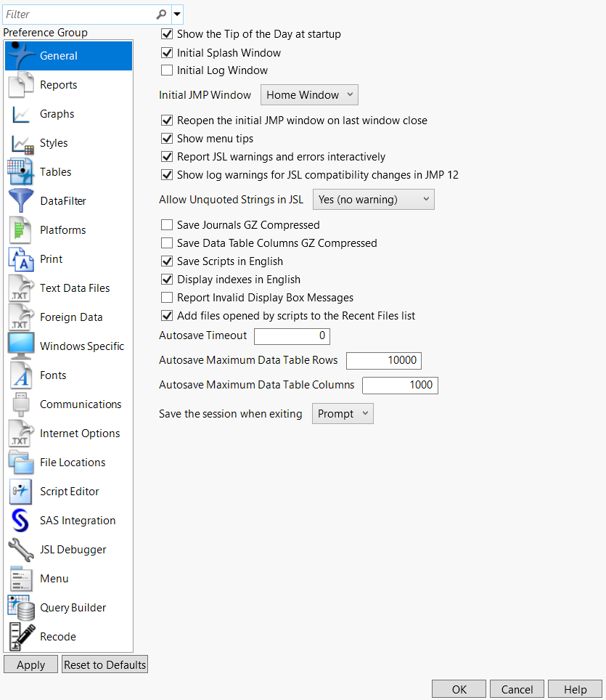The height and width of the screenshot is (700, 606).
Task: Enable Initial Log Window
Action: (166, 70)
